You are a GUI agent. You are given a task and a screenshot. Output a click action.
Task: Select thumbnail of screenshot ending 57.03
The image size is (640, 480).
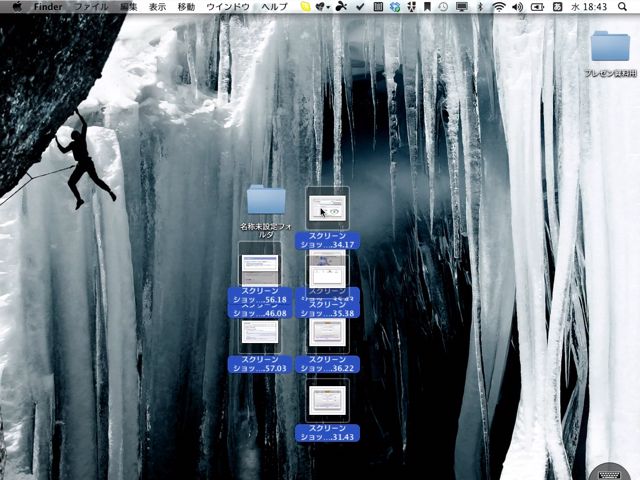pyautogui.click(x=260, y=333)
